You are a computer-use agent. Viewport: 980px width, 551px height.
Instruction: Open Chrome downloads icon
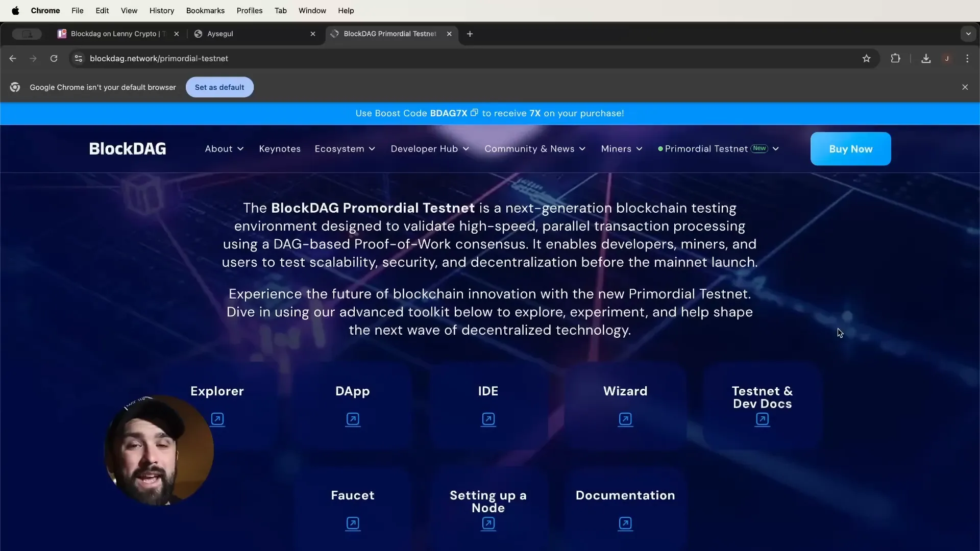[926, 59]
